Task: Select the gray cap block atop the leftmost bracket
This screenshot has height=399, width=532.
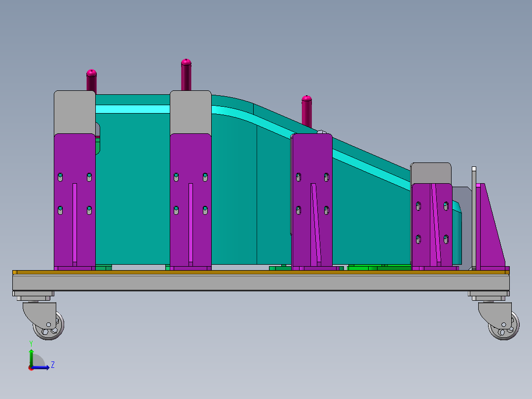Action: (x=75, y=113)
